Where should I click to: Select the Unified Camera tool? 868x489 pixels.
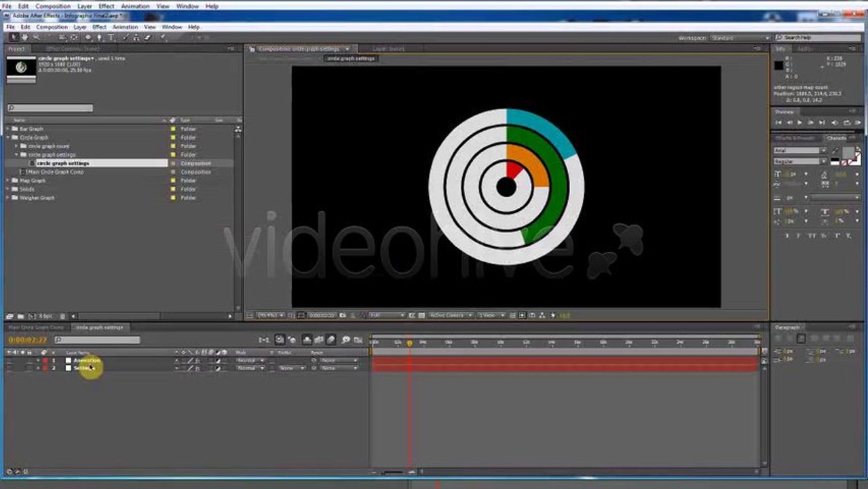[62, 37]
